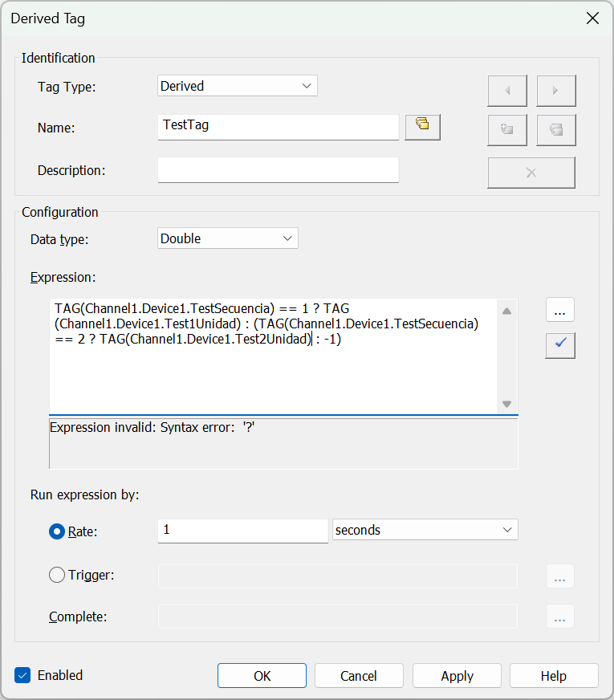The width and height of the screenshot is (614, 700).
Task: Duplicate the current tag
Action: tap(555, 130)
